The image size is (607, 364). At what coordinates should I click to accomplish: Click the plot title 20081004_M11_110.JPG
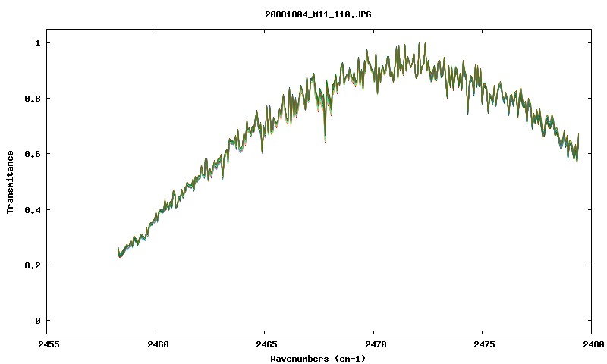[318, 15]
